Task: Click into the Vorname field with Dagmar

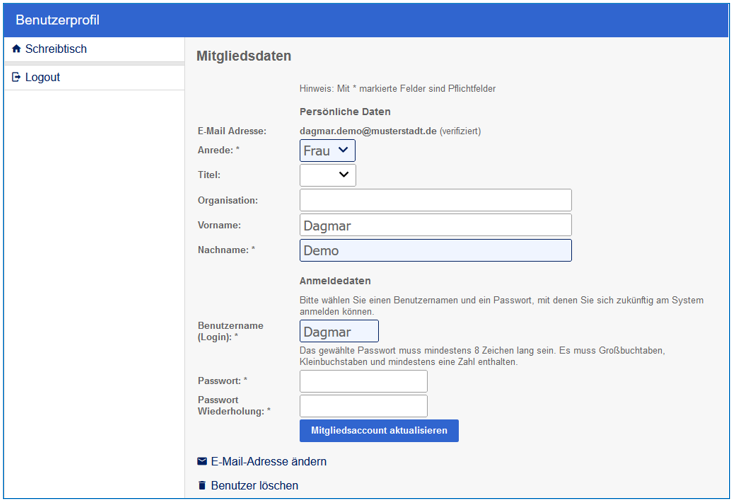Action: pos(435,225)
